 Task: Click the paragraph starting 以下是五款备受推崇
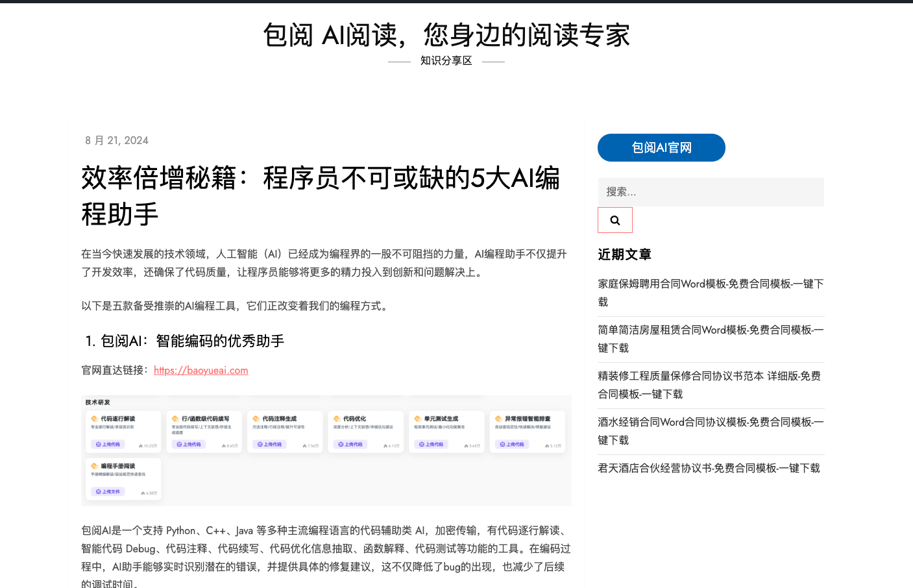236,306
